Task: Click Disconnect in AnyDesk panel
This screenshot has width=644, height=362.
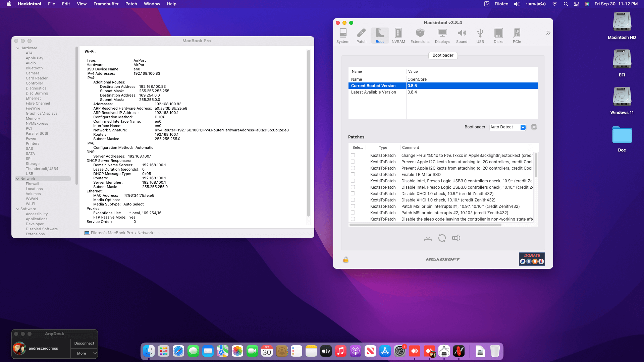Action: coord(84,343)
